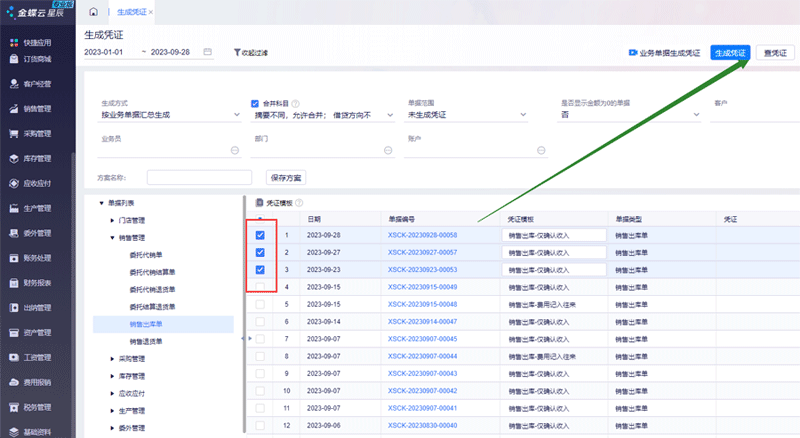Click 收起过滤 to hide filters
800x438 pixels.
click(x=251, y=53)
